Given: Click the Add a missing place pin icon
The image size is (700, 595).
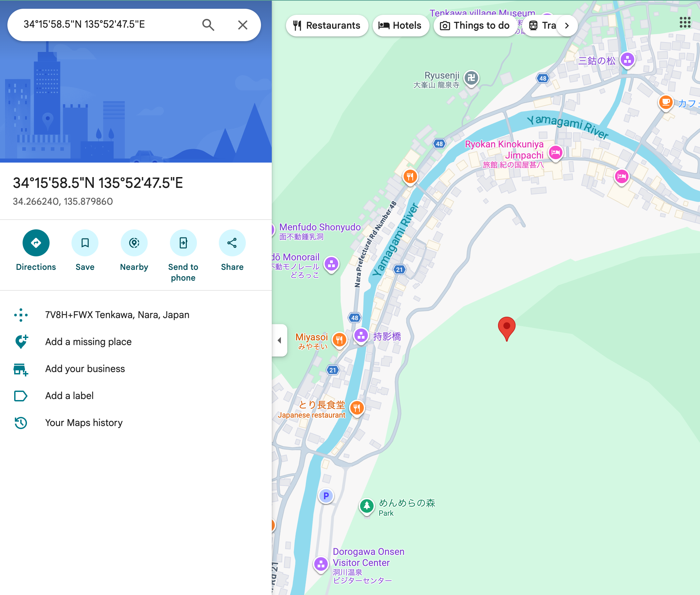Looking at the screenshot, I should (21, 342).
